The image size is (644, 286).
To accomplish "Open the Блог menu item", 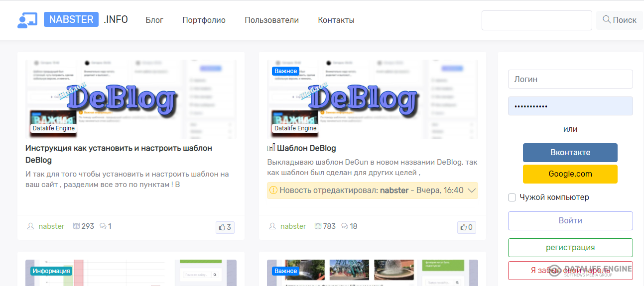I will click(x=154, y=20).
